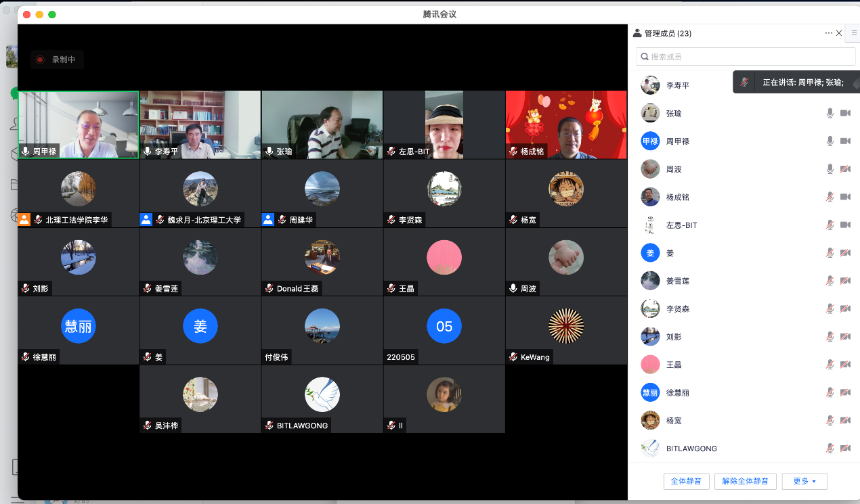Toggle 王晶's muted microphone in member list
This screenshot has height=504, width=860.
(830, 365)
